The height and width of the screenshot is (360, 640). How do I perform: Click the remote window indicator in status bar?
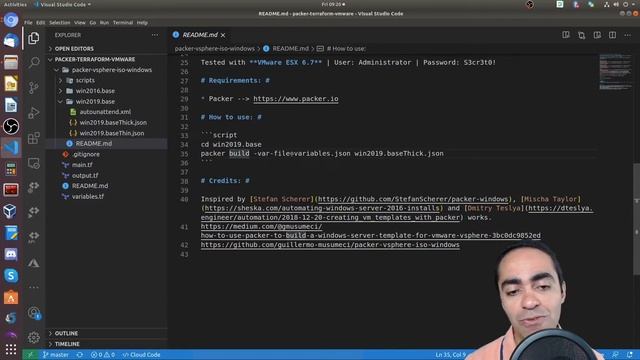coord(30,355)
